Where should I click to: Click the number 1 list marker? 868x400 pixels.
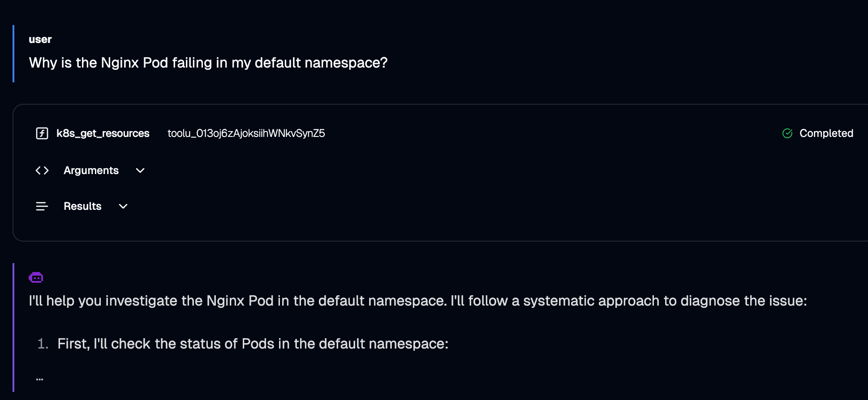pos(43,344)
